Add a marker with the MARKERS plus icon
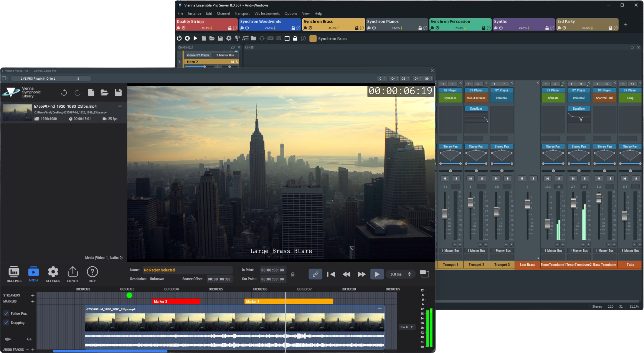644x353 pixels. [x=33, y=301]
